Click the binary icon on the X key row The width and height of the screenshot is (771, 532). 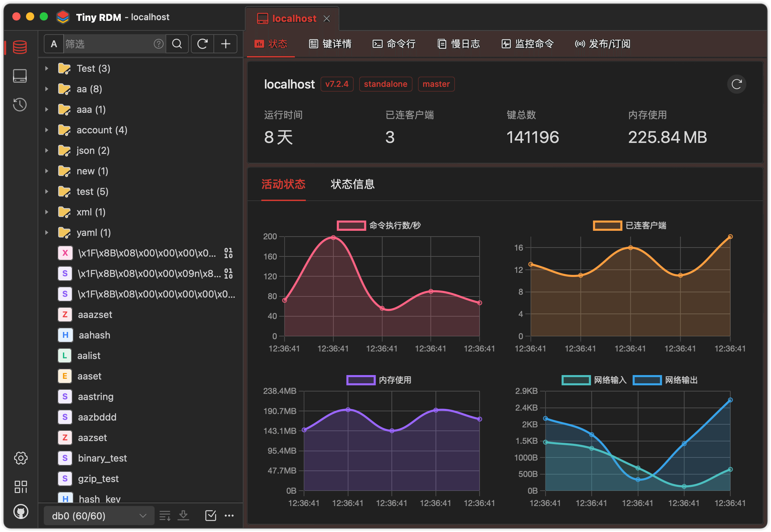coord(228,253)
